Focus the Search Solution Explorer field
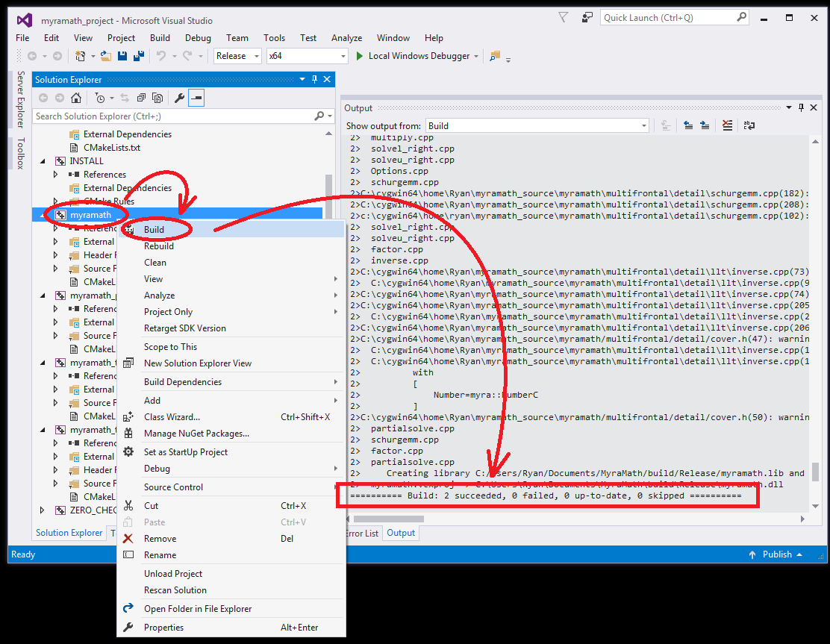The width and height of the screenshot is (830, 644). (175, 116)
